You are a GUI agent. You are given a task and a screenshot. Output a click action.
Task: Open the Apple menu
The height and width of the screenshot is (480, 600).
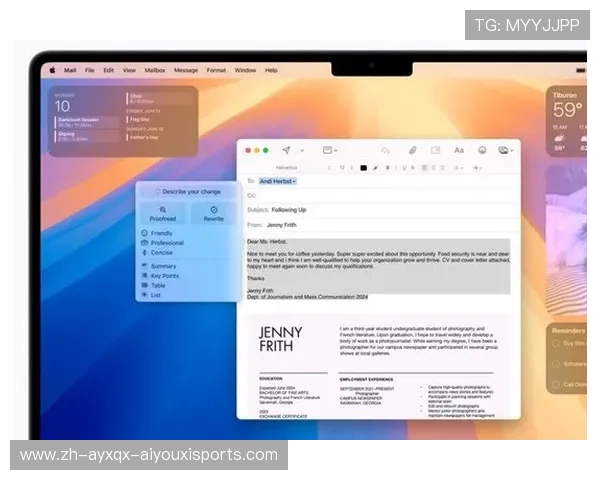[x=52, y=70]
